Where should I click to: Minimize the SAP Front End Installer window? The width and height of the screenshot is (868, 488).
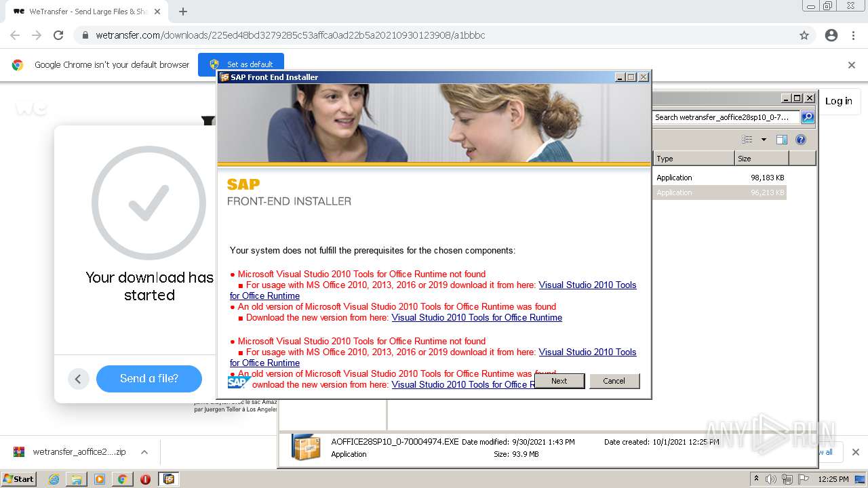coord(620,77)
